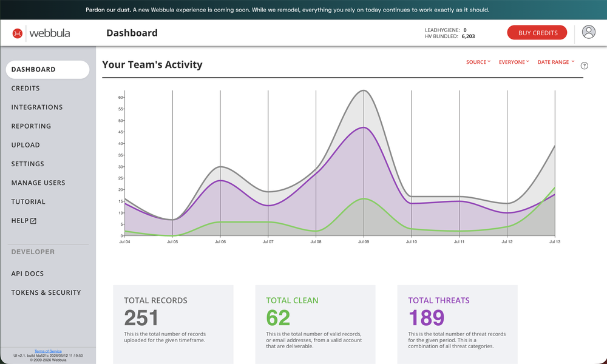This screenshot has height=364, width=607.
Task: Open Integrations page
Action: pos(37,107)
